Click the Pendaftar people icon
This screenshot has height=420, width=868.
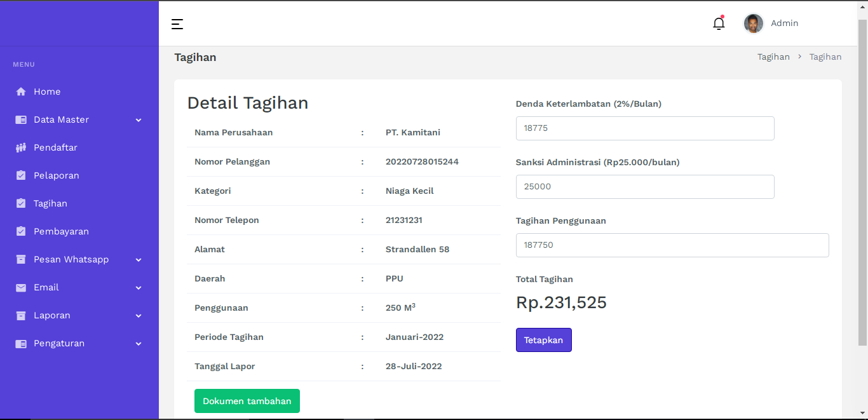point(21,147)
